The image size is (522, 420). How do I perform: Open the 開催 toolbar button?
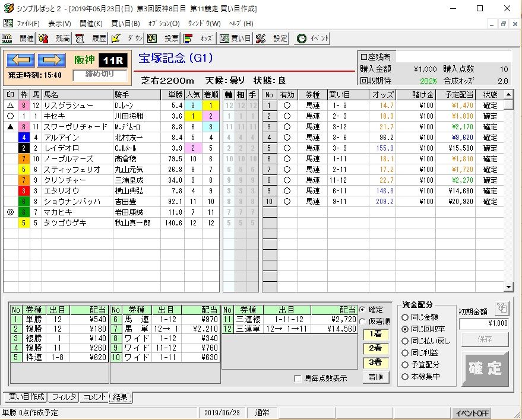(x=18, y=39)
